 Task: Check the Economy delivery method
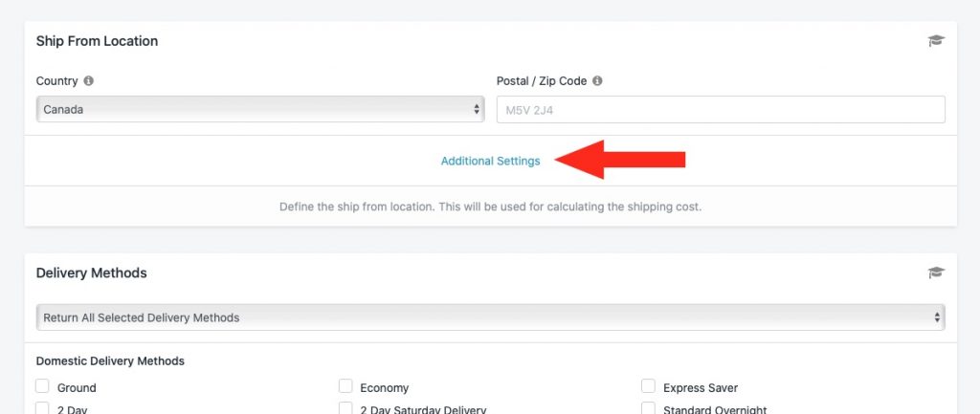345,386
